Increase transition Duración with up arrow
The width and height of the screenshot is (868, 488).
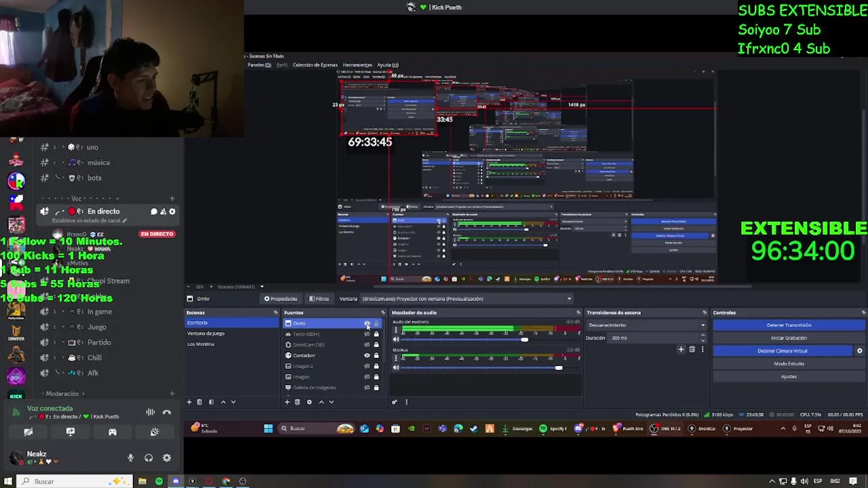(703, 335)
